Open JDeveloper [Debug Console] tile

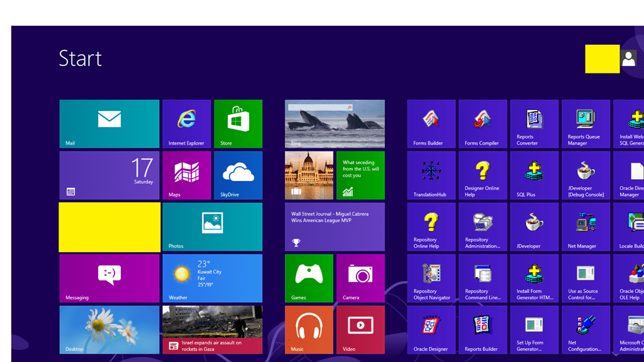coord(586,175)
